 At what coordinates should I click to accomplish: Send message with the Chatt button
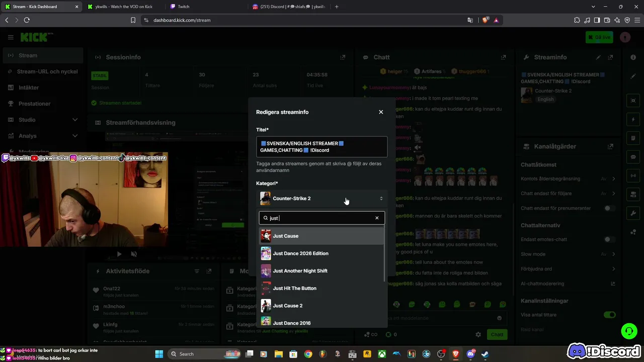pyautogui.click(x=497, y=334)
